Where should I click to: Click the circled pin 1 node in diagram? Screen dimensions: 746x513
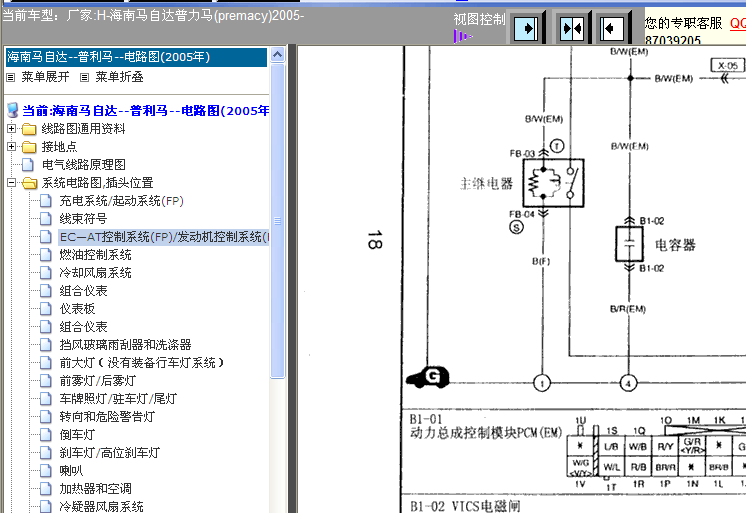(x=542, y=383)
